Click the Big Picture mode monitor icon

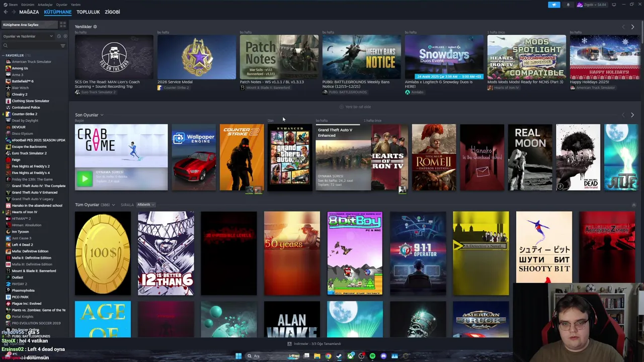point(614,5)
